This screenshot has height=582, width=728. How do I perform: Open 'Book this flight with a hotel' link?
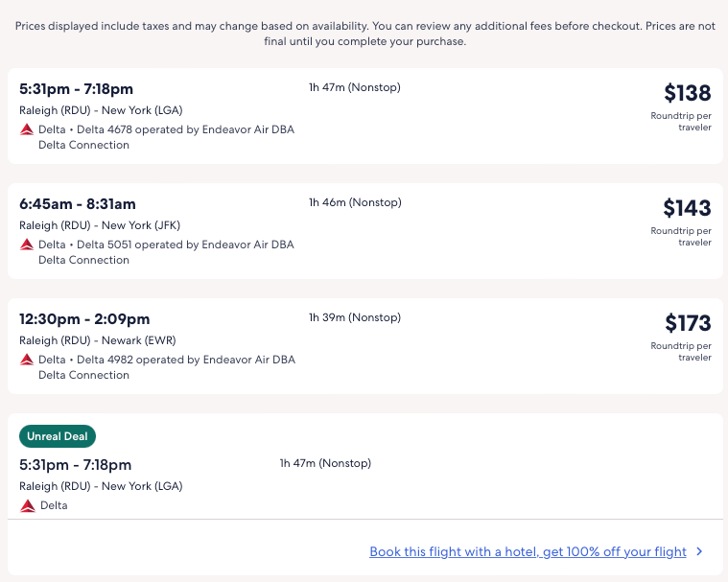coord(528,551)
